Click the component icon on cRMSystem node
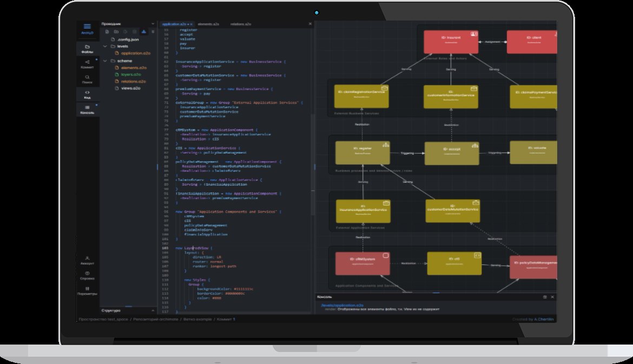Screen dimensions: 633x364 (386, 255)
